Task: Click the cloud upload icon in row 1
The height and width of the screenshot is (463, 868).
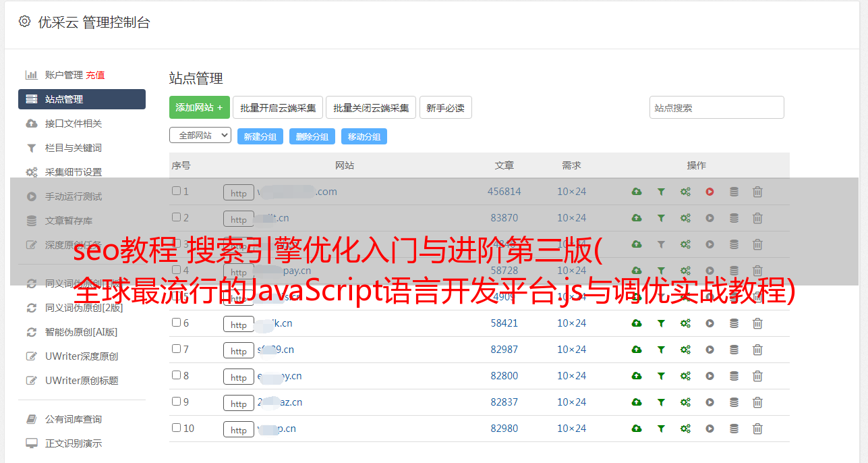Action: coord(637,192)
